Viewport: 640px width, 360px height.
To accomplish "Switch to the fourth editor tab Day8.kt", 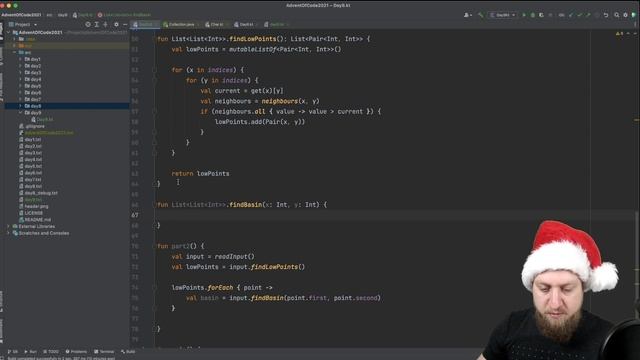I will click(245, 24).
